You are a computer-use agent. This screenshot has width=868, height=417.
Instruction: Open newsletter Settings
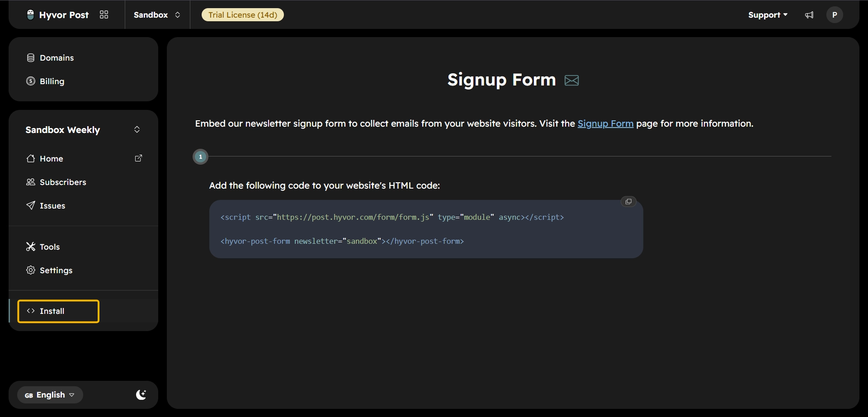[83, 270]
